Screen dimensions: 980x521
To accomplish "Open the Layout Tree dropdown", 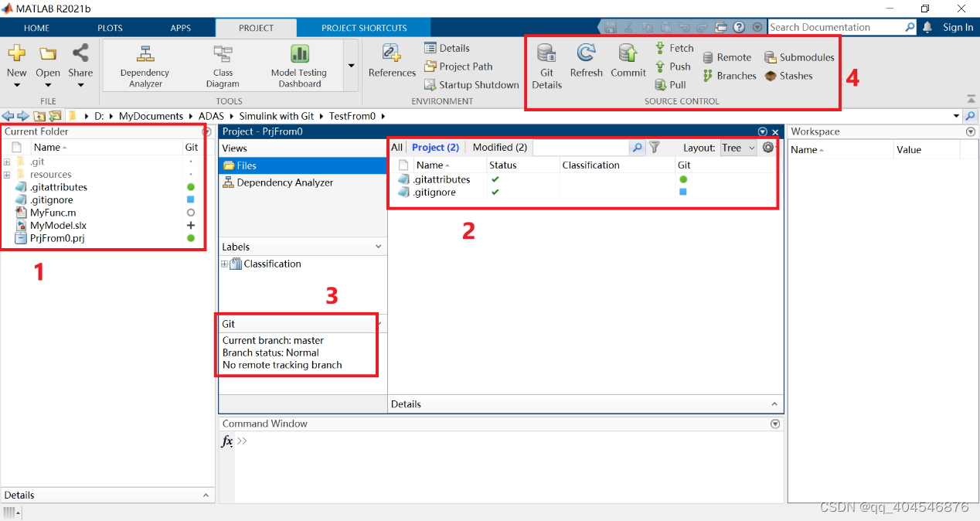I will 738,148.
